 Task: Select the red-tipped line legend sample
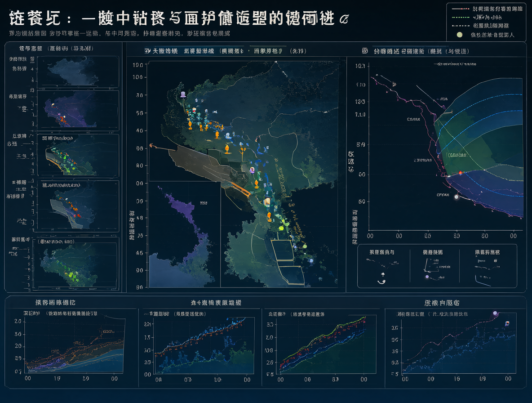pos(461,9)
